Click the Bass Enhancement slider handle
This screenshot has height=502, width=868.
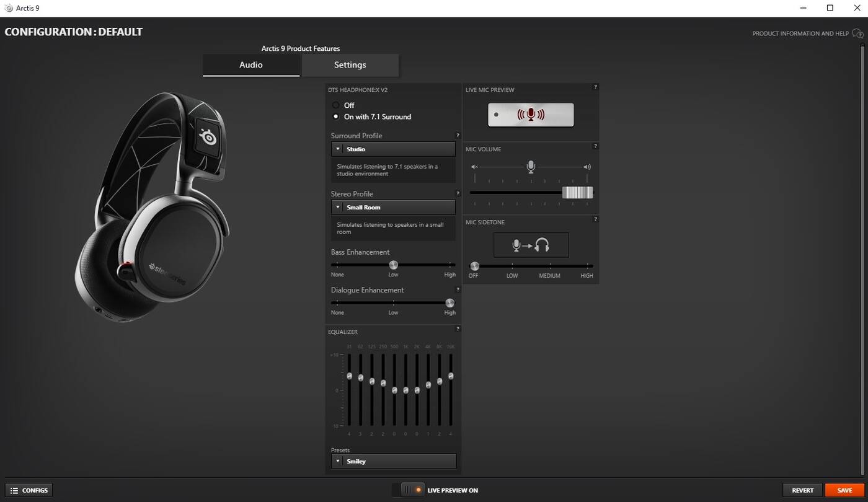click(x=393, y=265)
